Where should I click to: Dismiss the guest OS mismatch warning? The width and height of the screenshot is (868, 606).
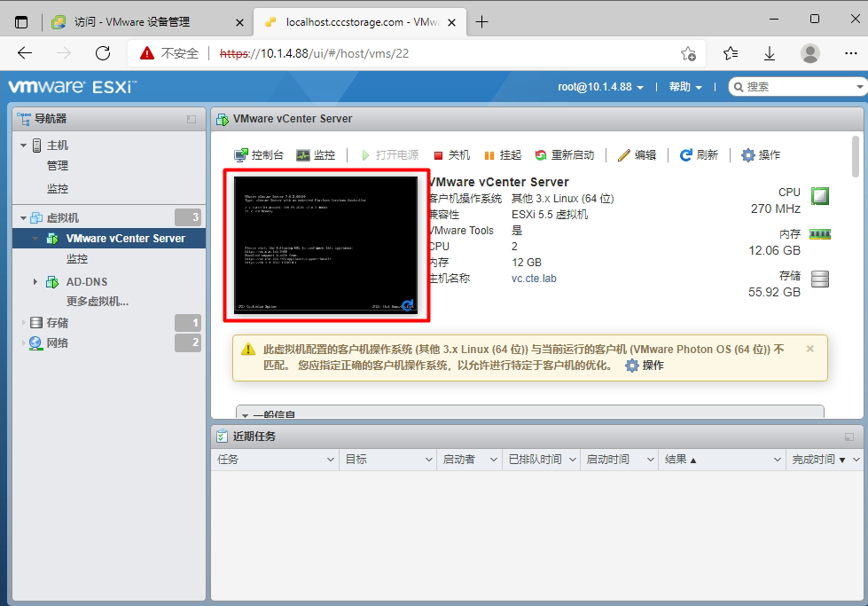[809, 349]
